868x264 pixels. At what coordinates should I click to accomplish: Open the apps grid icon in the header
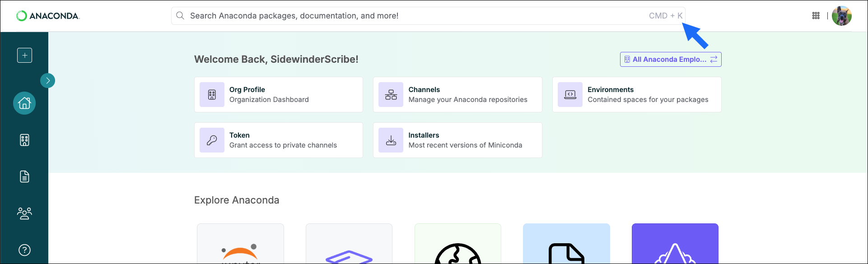[x=816, y=15]
